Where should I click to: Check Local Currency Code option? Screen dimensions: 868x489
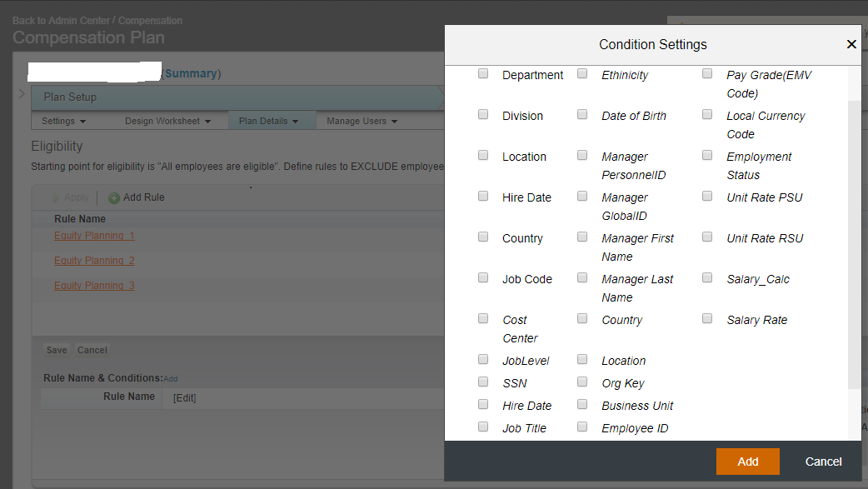[707, 114]
